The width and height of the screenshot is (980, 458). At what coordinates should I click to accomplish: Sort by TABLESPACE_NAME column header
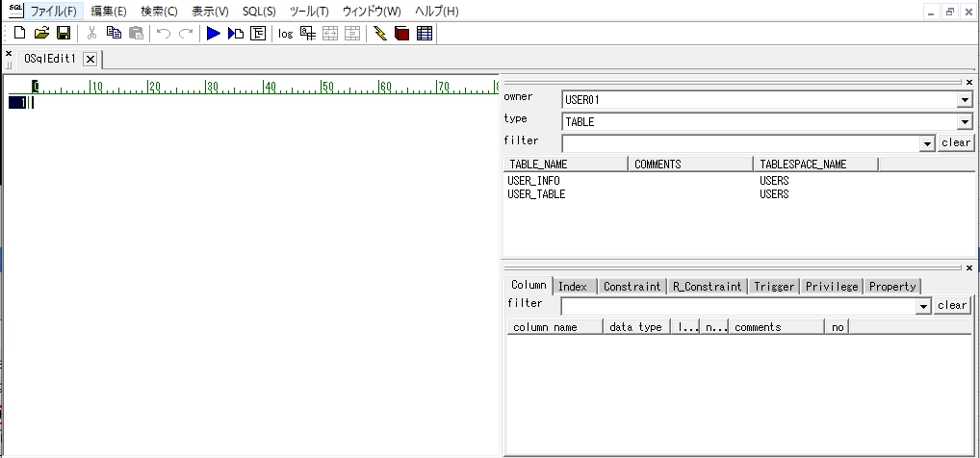pos(816,165)
